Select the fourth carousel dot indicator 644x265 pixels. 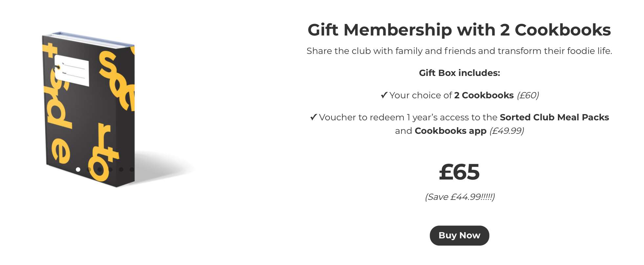110,169
